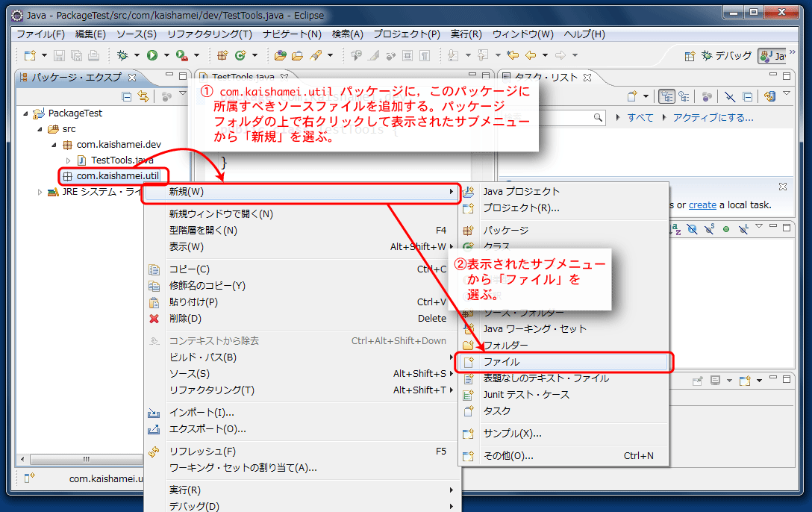
Task: Click New Task icon in Task List
Action: [632, 96]
